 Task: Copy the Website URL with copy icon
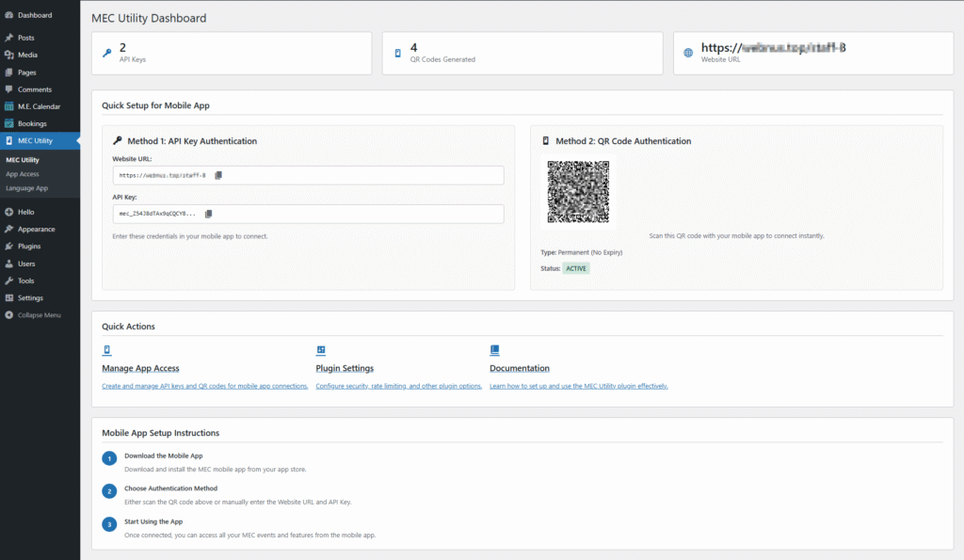(x=218, y=175)
